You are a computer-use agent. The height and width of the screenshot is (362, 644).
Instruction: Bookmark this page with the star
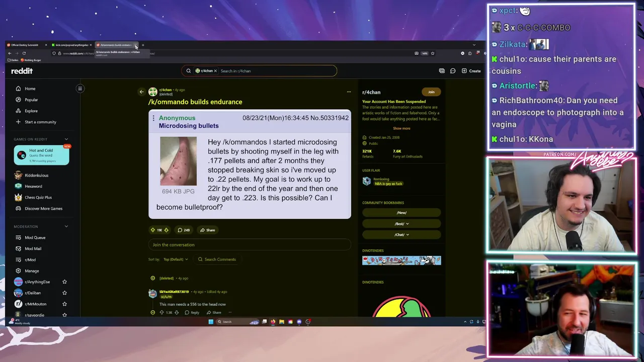pyautogui.click(x=432, y=53)
